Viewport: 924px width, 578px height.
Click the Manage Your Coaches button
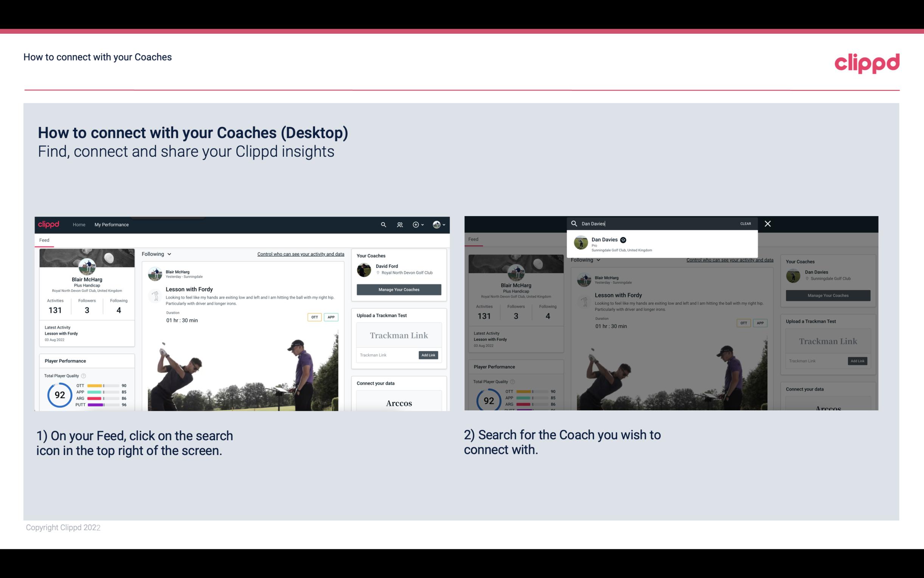coord(399,289)
